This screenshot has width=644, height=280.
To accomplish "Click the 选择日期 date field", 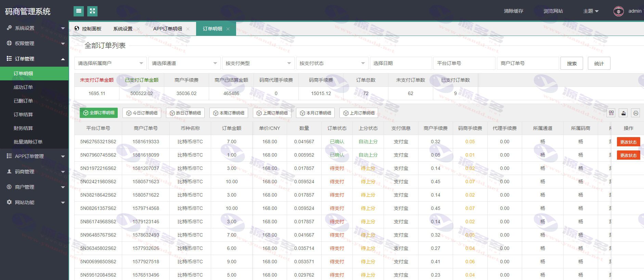I will tap(401, 63).
